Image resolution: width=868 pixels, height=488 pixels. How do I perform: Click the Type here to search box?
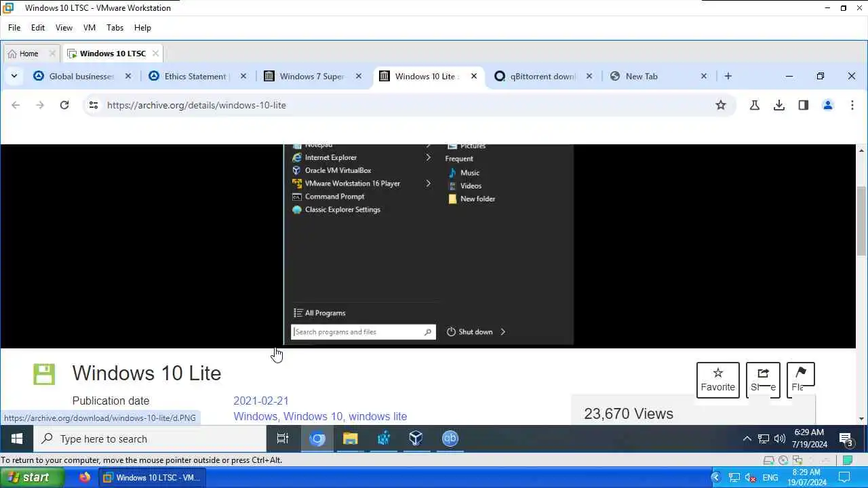coord(150,439)
